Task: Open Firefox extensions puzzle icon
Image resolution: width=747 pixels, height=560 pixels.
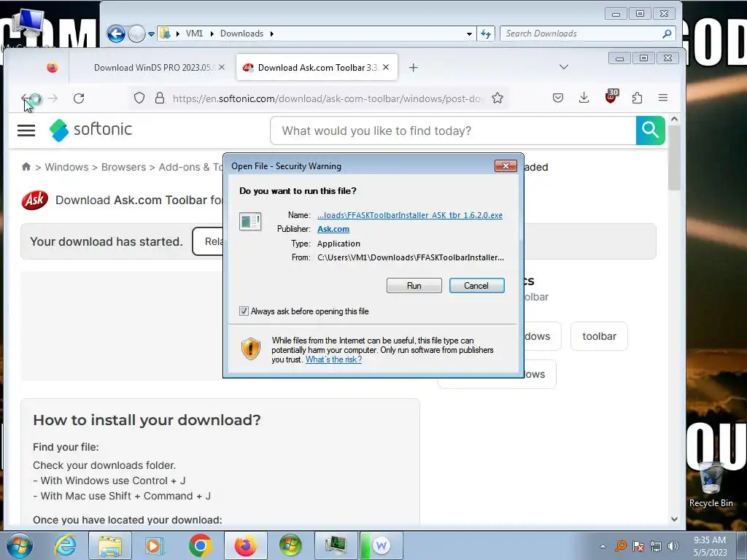Action: [x=637, y=98]
